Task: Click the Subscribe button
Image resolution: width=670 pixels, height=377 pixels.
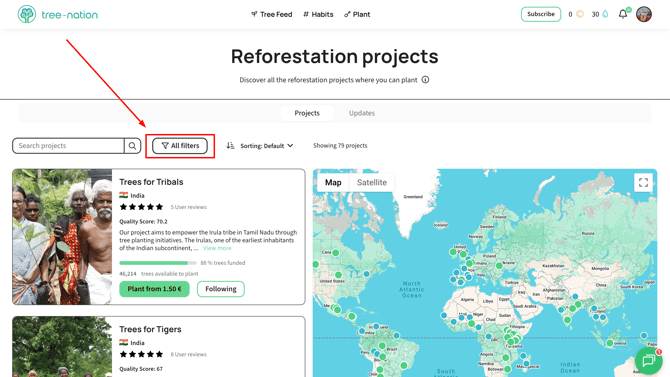Action: [x=541, y=14]
